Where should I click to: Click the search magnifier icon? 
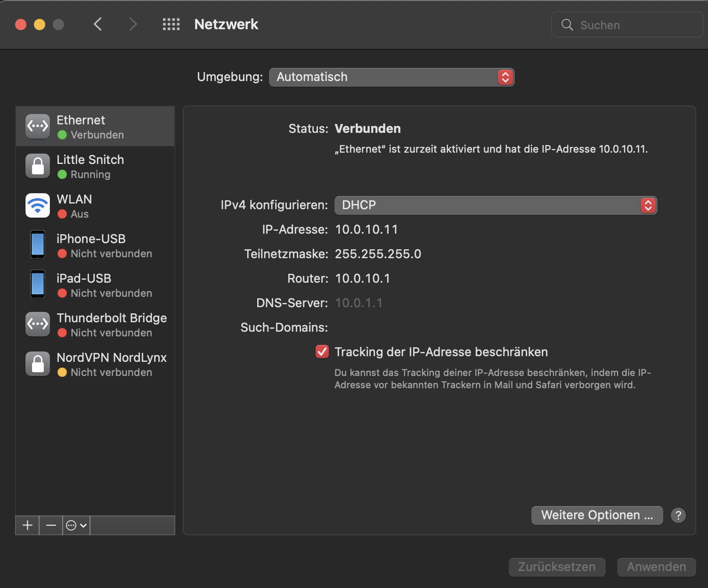567,25
